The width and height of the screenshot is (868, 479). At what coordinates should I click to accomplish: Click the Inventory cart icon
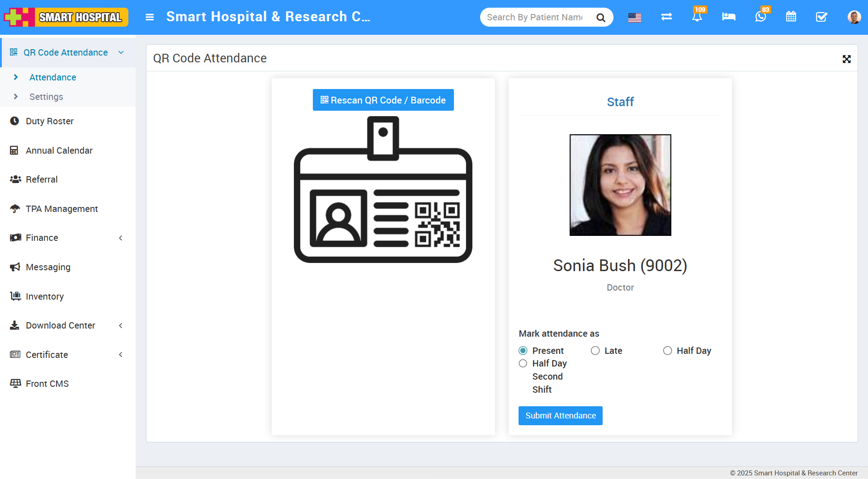(x=15, y=296)
